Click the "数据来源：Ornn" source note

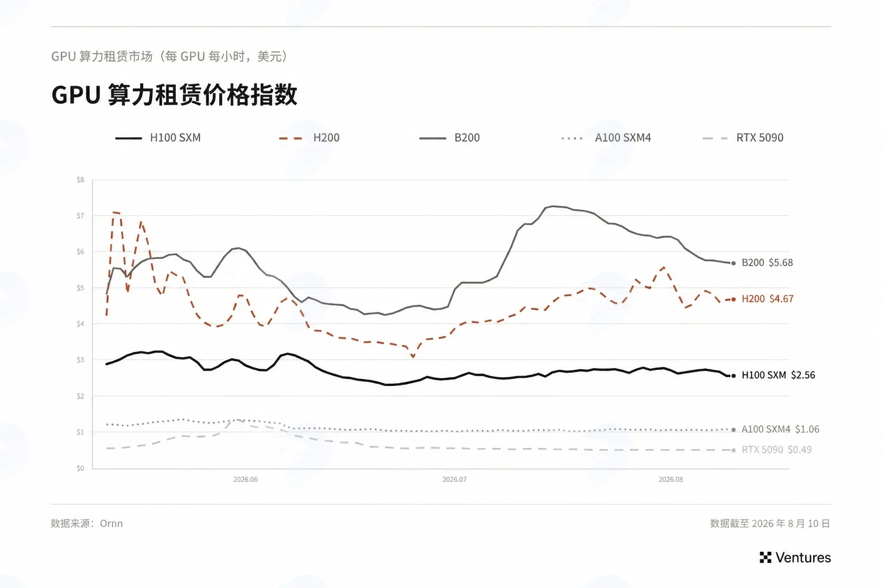point(87,524)
